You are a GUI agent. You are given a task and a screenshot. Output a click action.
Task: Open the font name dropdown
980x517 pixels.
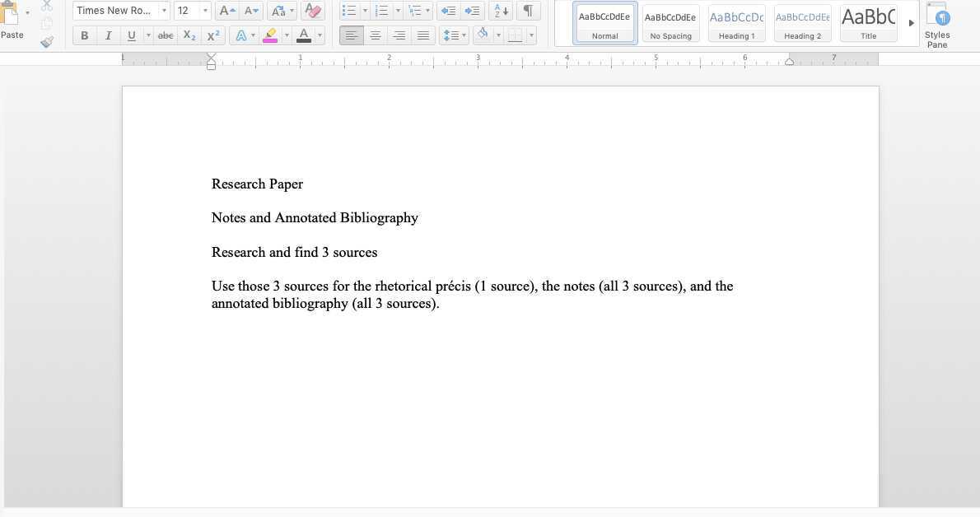164,11
